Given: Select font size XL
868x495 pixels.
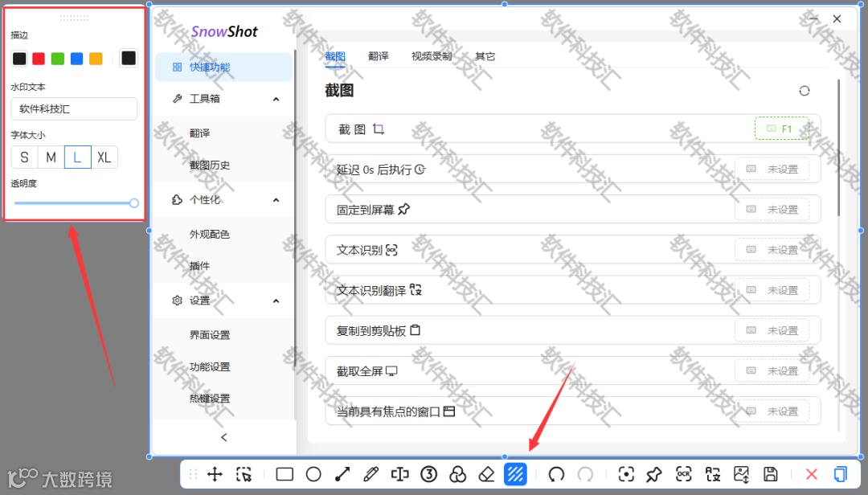Looking at the screenshot, I should (104, 157).
